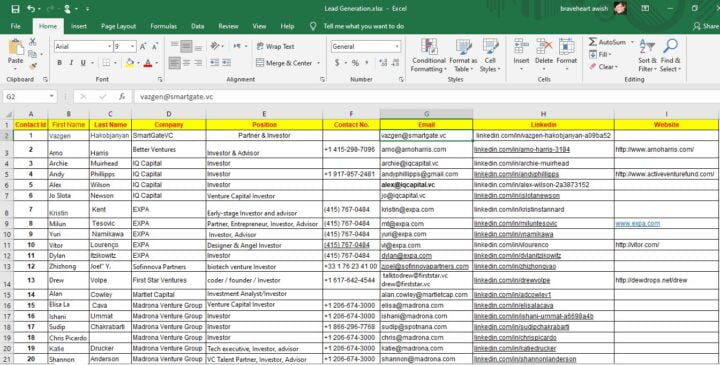Click dylan@expa.com email link
Image resolution: width=720 pixels, height=365 pixels.
click(x=406, y=255)
